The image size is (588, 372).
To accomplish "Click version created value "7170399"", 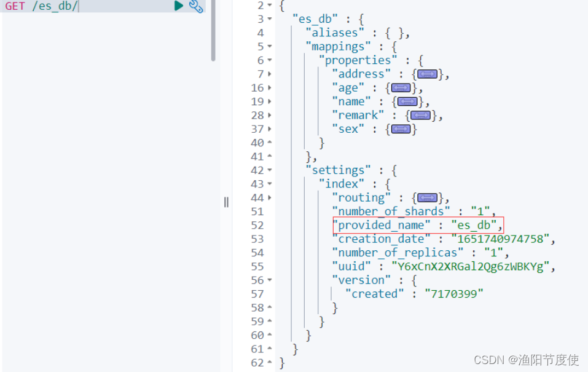I will 454,295.
